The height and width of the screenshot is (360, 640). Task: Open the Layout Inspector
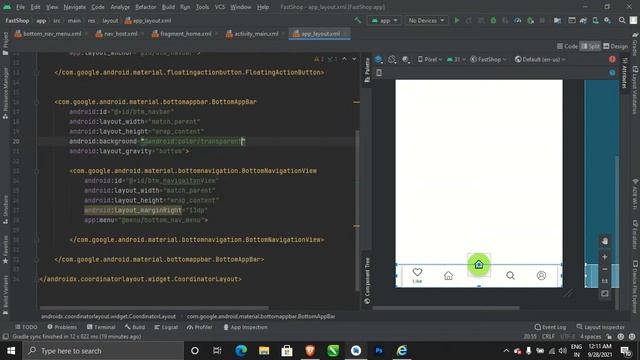coord(600,327)
